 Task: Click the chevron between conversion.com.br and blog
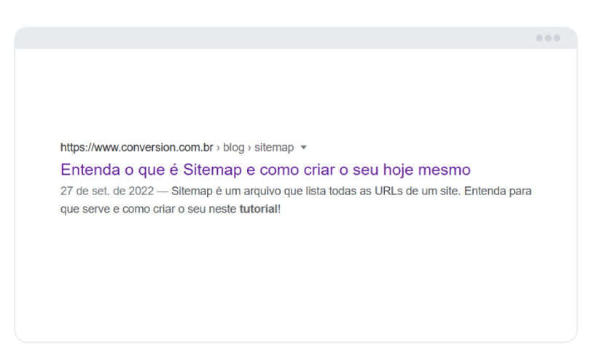pos(217,149)
